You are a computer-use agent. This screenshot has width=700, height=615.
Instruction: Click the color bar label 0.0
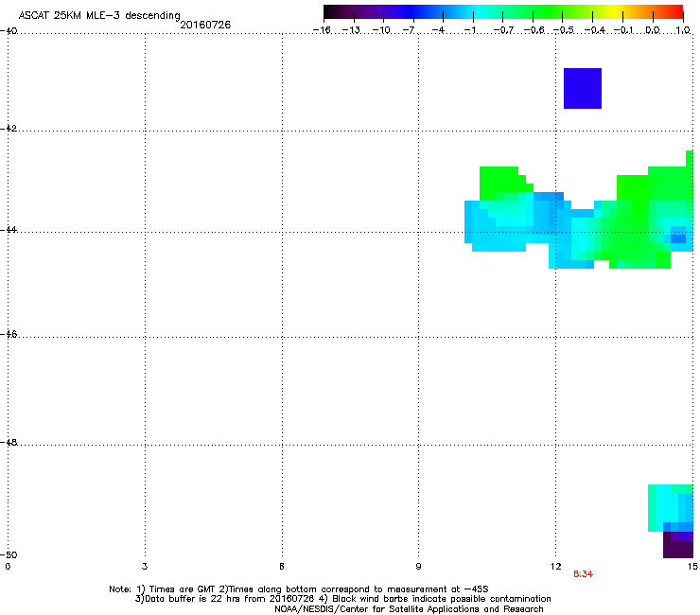click(653, 30)
